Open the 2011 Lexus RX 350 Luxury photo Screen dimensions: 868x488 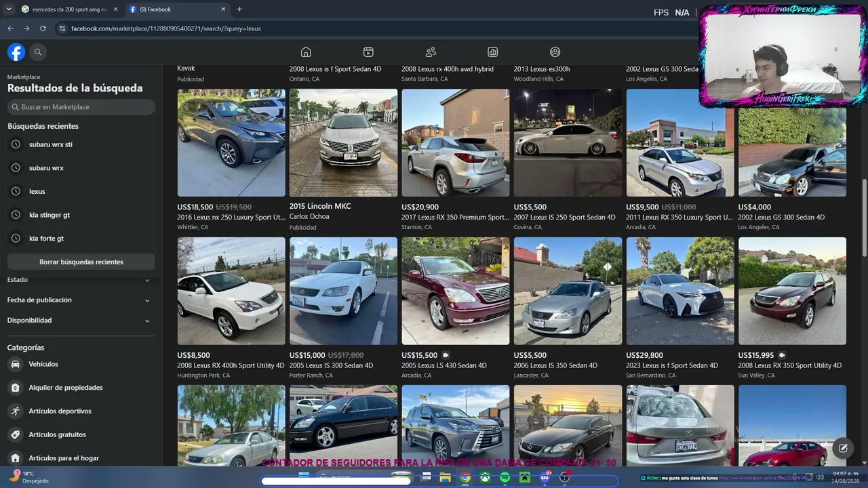pyautogui.click(x=680, y=143)
